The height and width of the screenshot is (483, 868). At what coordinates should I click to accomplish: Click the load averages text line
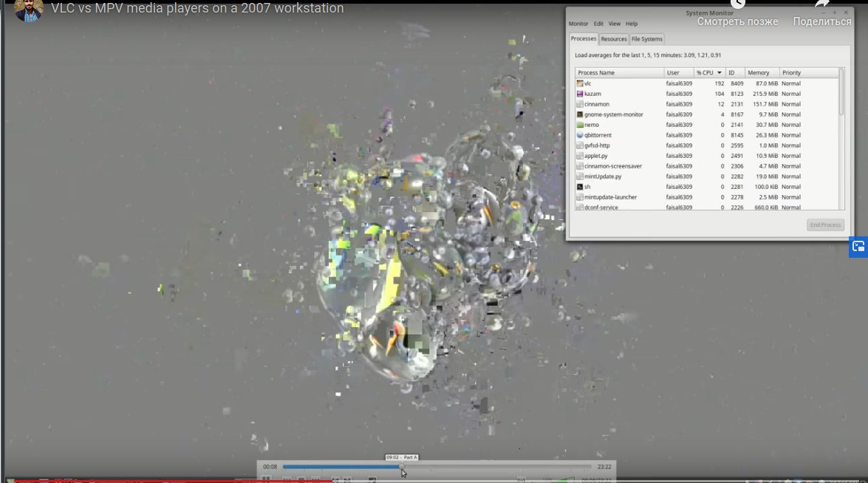[x=648, y=55]
